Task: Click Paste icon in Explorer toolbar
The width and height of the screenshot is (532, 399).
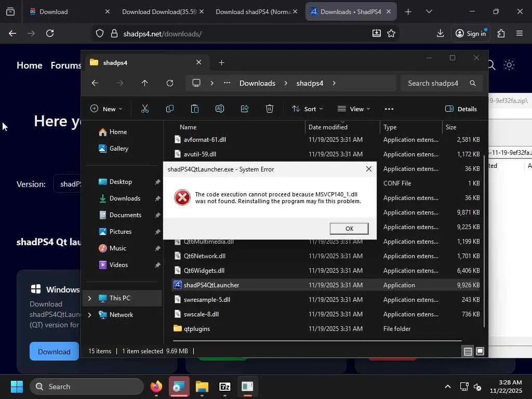Action: pos(195,109)
